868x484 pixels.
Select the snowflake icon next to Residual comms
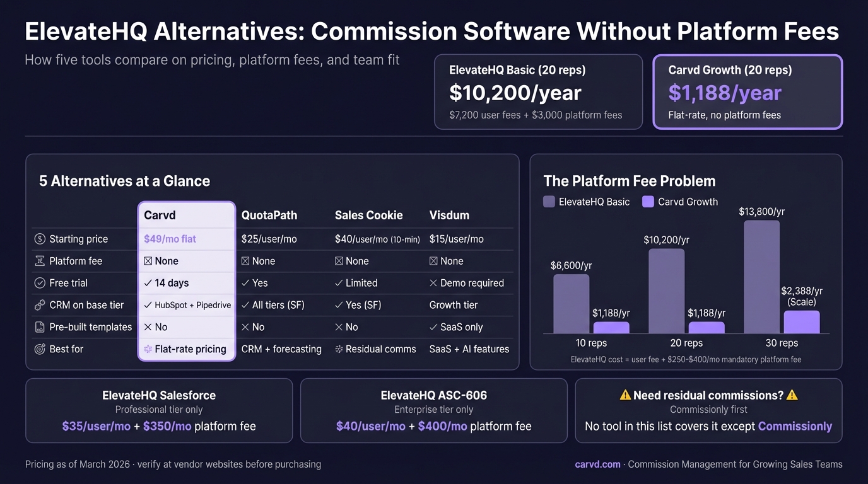pyautogui.click(x=341, y=349)
